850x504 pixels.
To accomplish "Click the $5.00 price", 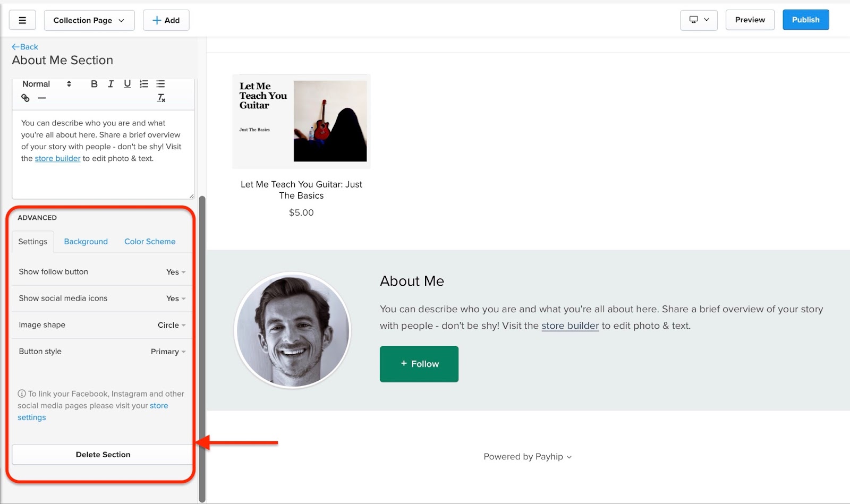I will point(301,212).
